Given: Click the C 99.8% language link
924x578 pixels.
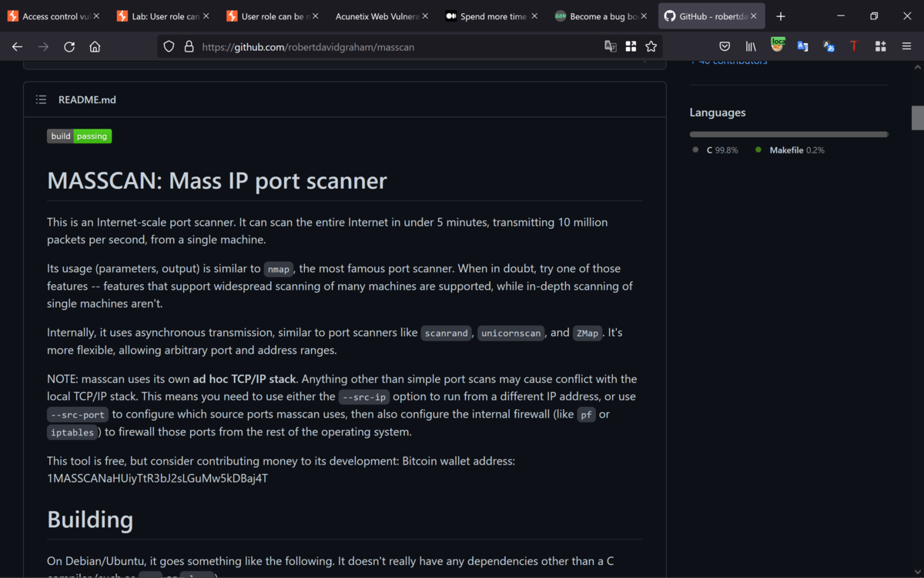Looking at the screenshot, I should click(716, 150).
